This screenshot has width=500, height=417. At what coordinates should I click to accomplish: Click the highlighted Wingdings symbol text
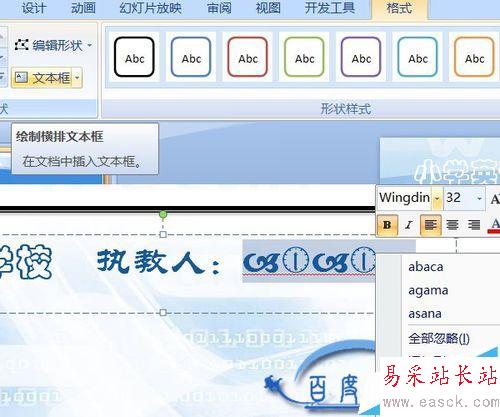(x=309, y=261)
